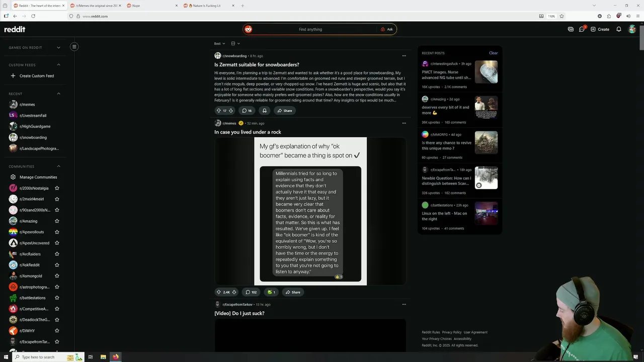Select r/LivestreamFail in Recent list
This screenshot has width=644, height=362.
pyautogui.click(x=34, y=116)
